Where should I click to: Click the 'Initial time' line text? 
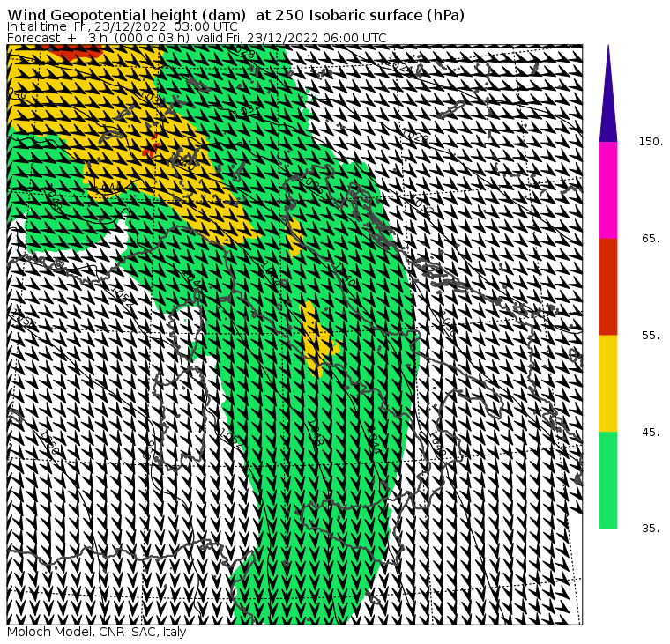pos(122,27)
